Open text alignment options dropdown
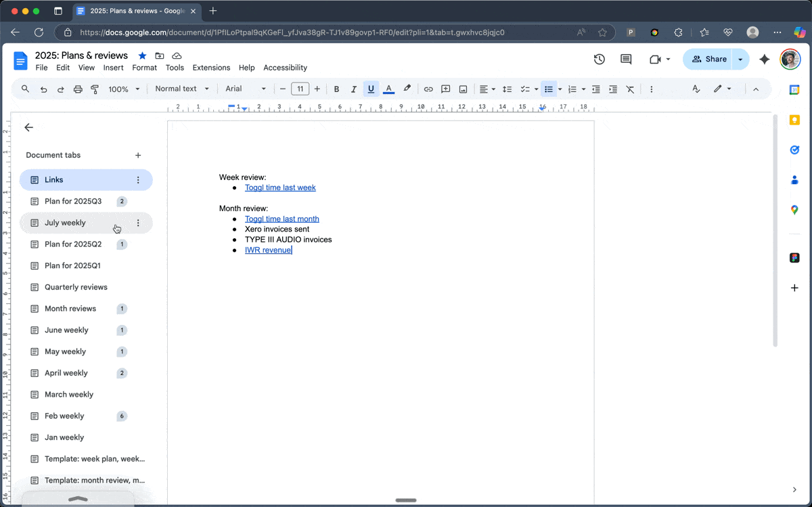This screenshot has width=812, height=507. [487, 89]
